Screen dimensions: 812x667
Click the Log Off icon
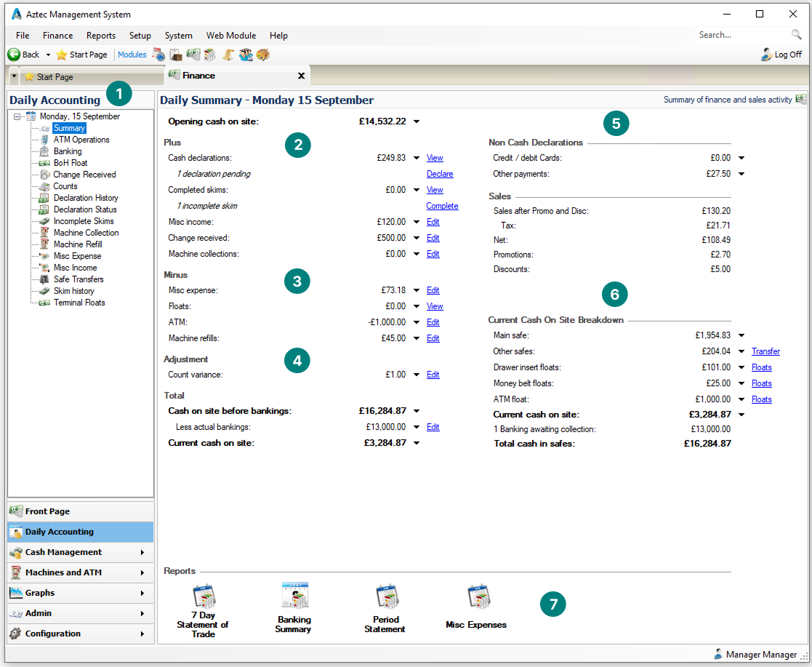click(766, 55)
